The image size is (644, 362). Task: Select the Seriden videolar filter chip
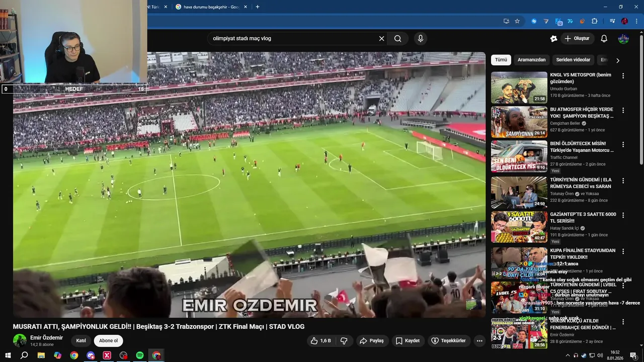[573, 60]
